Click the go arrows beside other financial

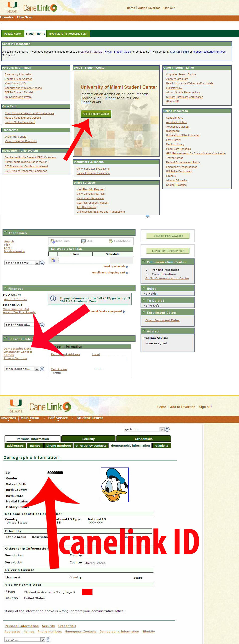(x=42, y=325)
